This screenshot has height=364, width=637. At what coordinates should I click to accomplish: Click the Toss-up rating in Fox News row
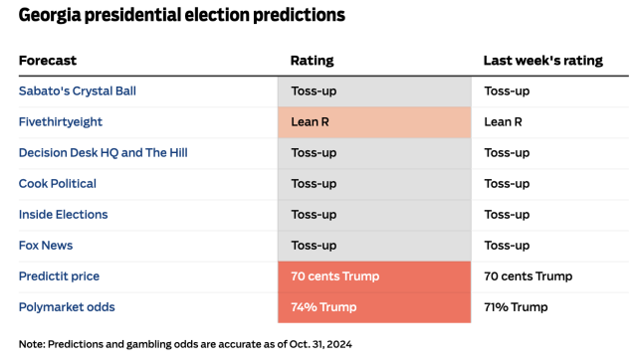[374, 246]
